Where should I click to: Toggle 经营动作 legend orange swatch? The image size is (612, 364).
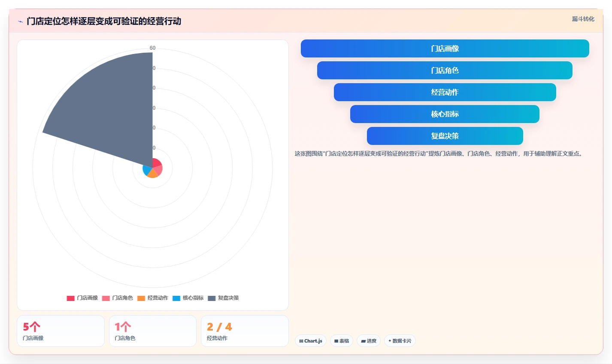141,298
